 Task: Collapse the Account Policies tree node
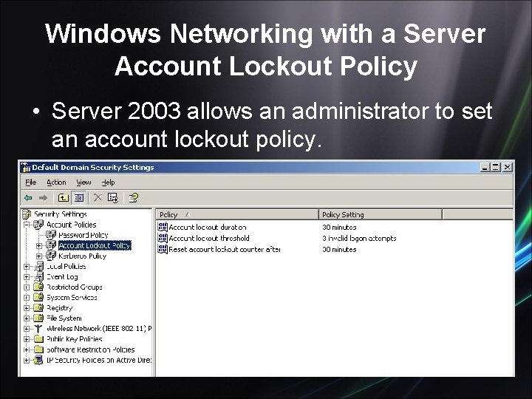coord(27,225)
